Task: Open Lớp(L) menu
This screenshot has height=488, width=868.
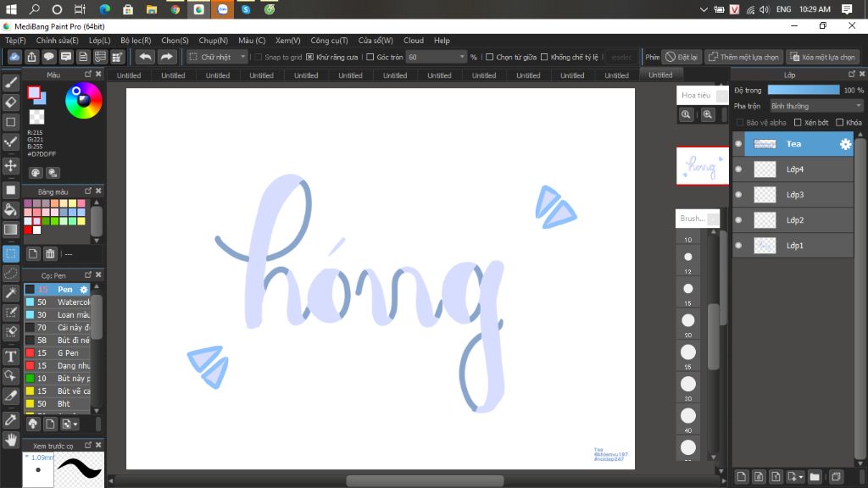Action: pyautogui.click(x=100, y=41)
